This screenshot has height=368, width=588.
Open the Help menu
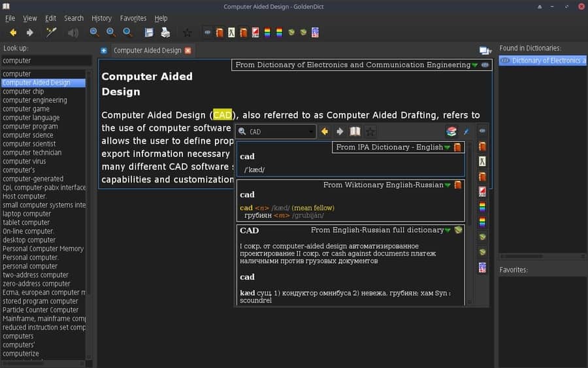point(161,18)
